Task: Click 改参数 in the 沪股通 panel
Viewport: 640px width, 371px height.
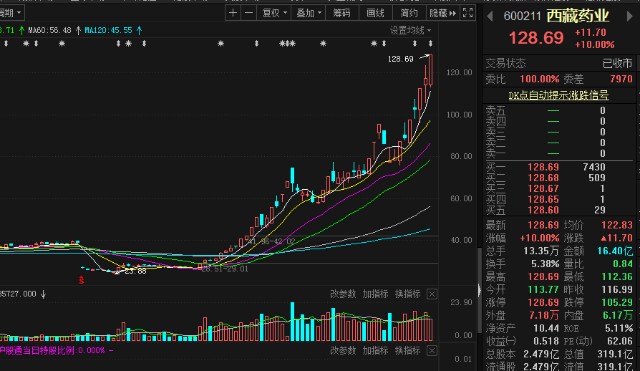Action: (343, 350)
